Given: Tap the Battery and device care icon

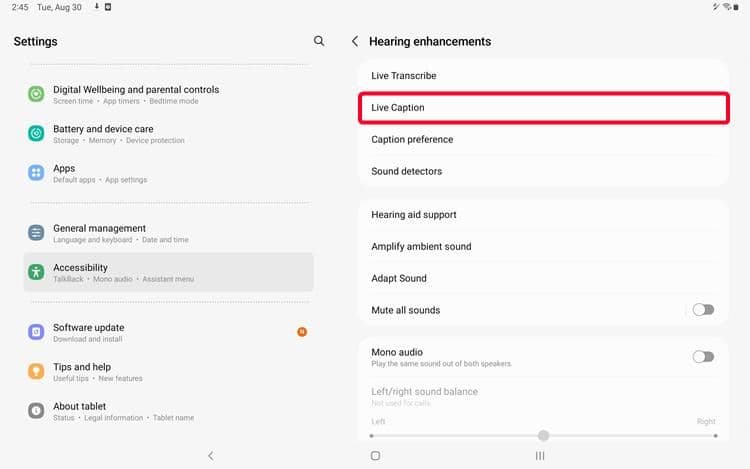Looking at the screenshot, I should [x=36, y=133].
